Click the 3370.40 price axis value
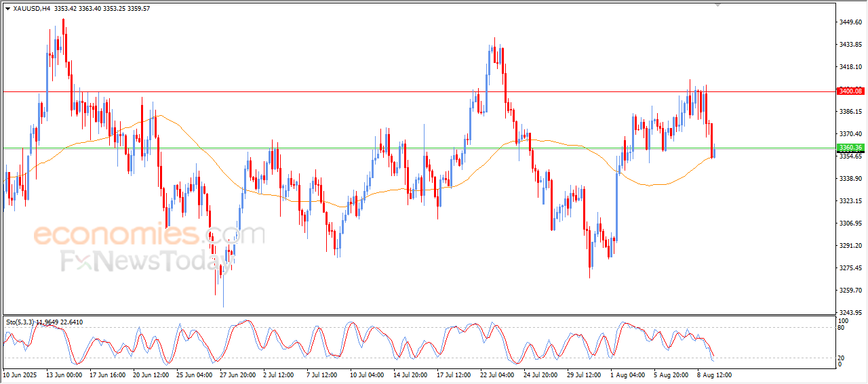Viewport: 868px width, 384px height. [x=850, y=134]
